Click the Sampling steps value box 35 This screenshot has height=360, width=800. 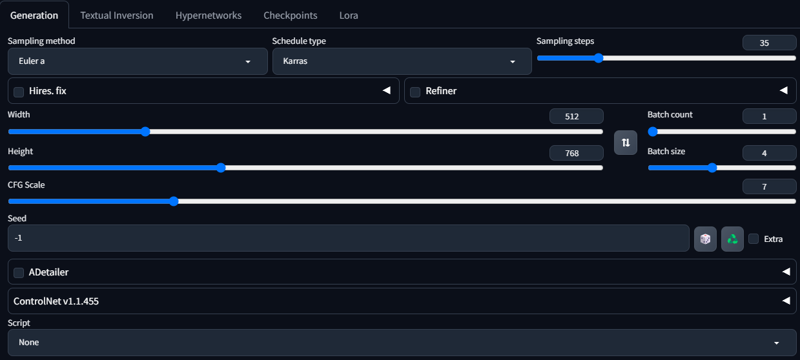[x=769, y=43]
